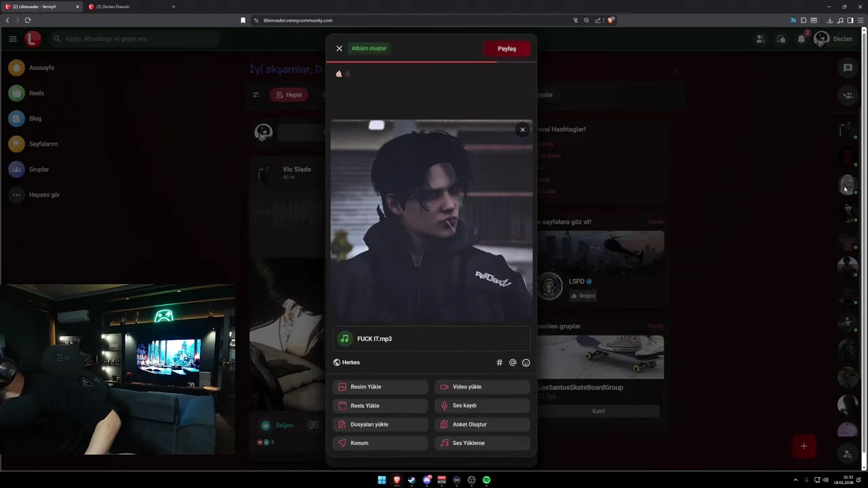This screenshot has width=868, height=488.
Task: Open feed filter settings sliders icon
Action: pyautogui.click(x=256, y=95)
